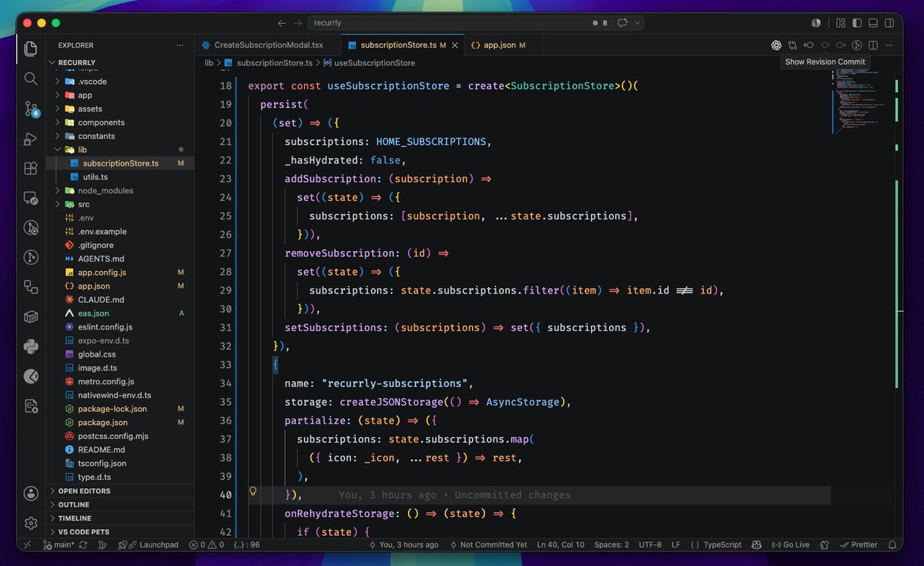
Task: Open the Search view in activity bar
Action: coord(31,79)
